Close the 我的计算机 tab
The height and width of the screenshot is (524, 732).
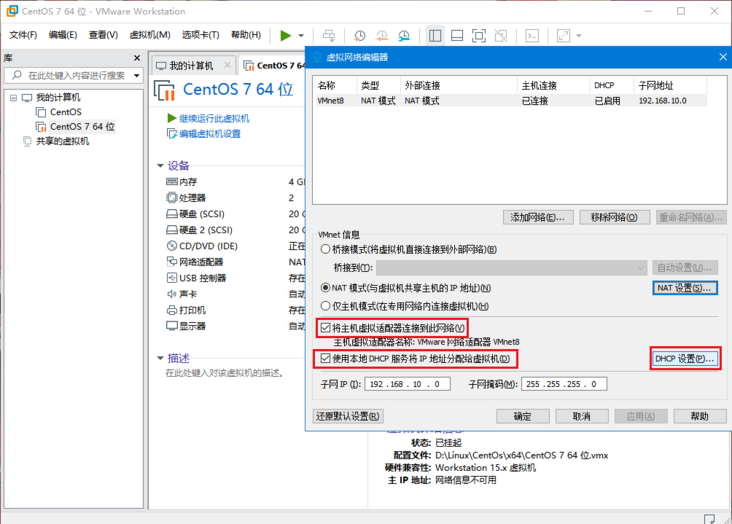coord(227,65)
